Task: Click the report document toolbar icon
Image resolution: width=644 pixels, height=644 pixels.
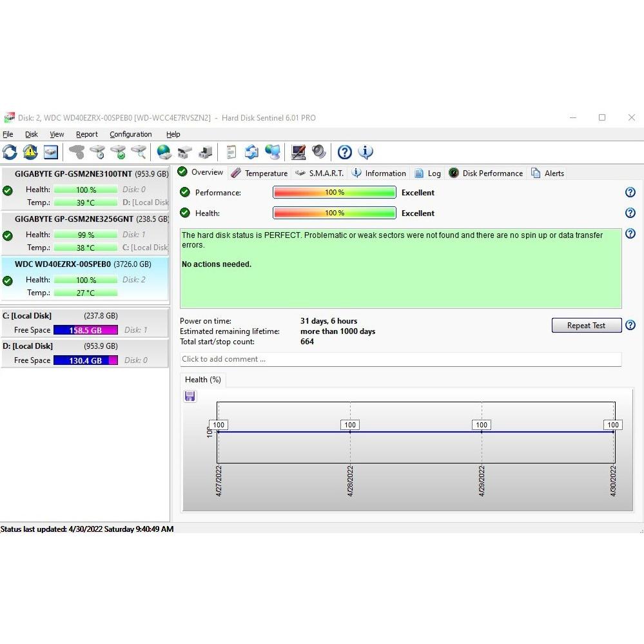Action: (231, 152)
